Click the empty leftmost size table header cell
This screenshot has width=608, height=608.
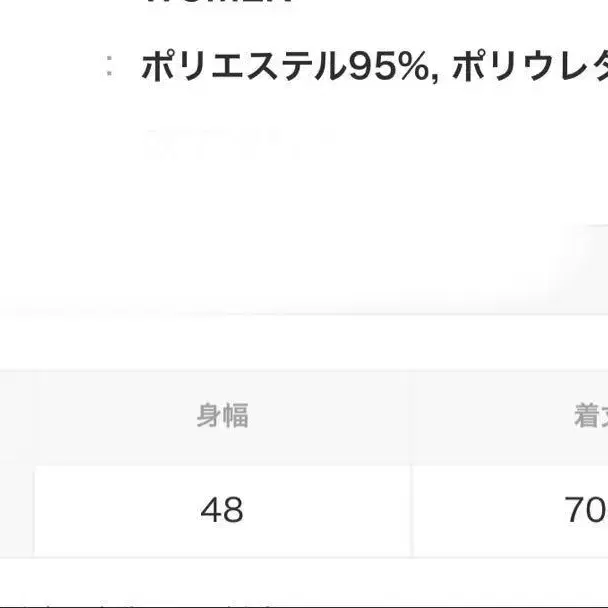tap(17, 416)
